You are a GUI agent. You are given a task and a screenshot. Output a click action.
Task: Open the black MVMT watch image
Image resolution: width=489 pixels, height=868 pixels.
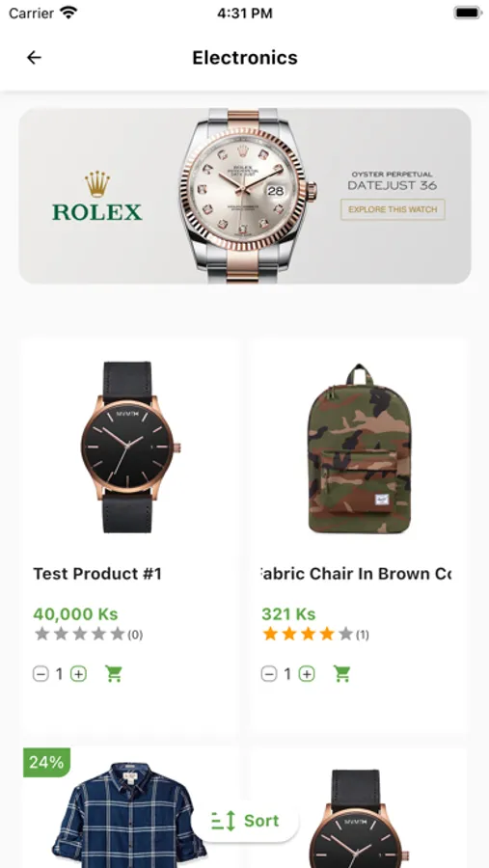tap(129, 448)
